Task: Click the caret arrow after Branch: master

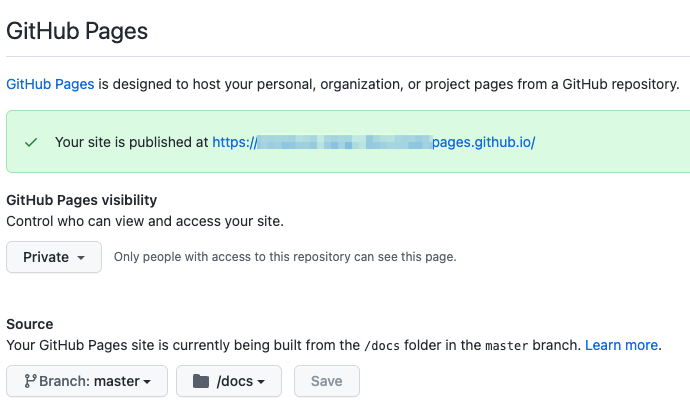Action: (x=147, y=382)
